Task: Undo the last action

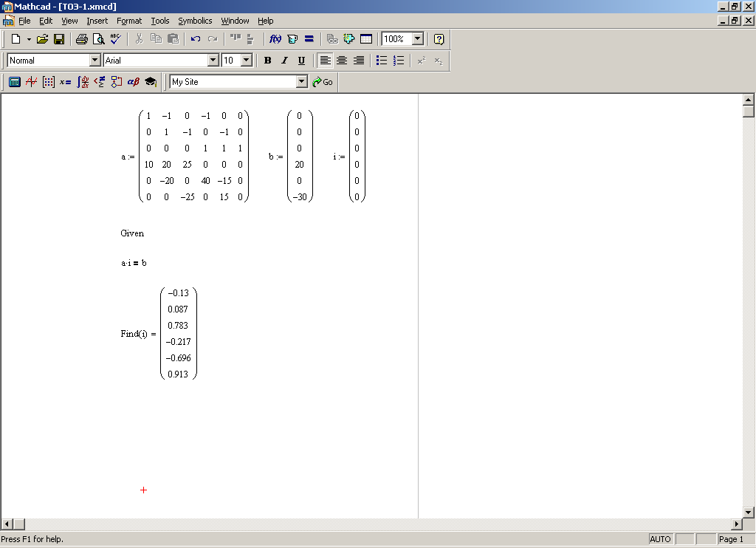Action: click(x=195, y=39)
